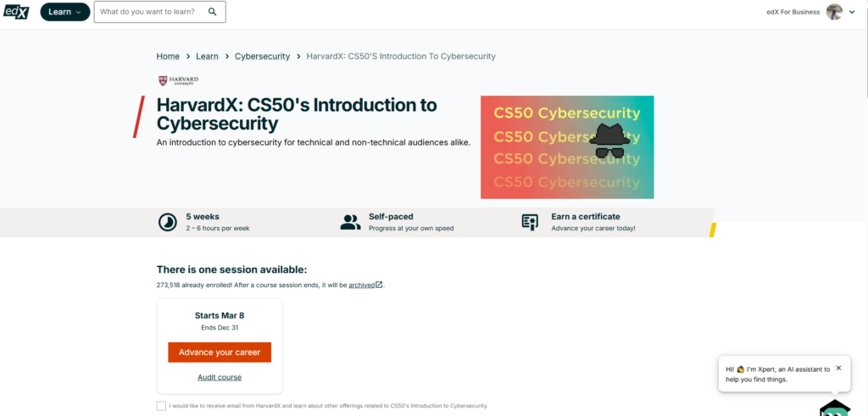Click the Advance your career button
Screen dimensions: 868x416
coord(220,352)
